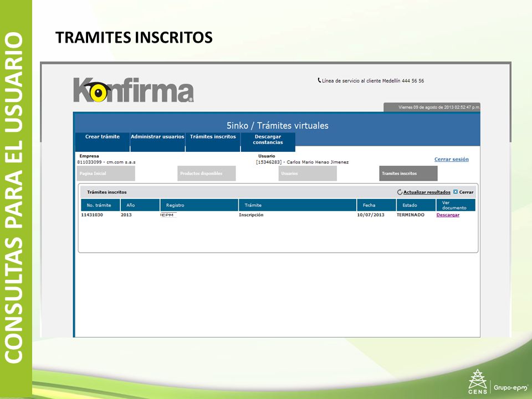Click the 5inko / Trámites virtuales heading

[x=278, y=126]
